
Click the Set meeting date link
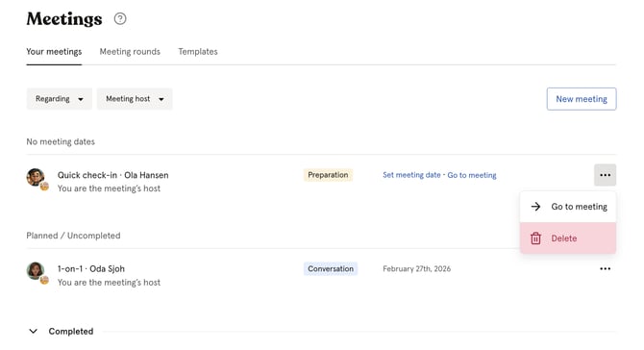(411, 175)
